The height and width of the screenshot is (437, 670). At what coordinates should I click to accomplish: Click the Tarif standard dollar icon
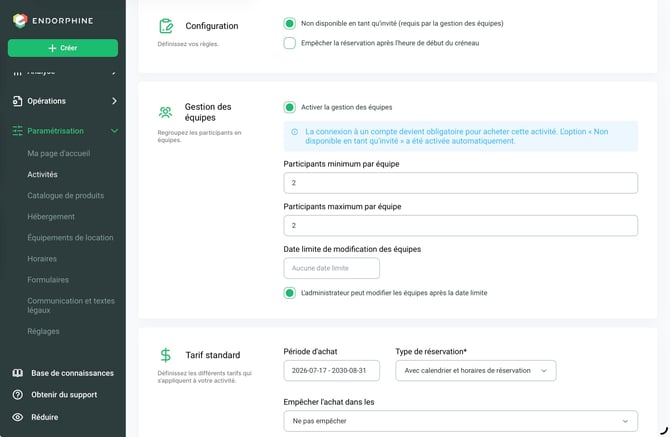click(x=165, y=355)
